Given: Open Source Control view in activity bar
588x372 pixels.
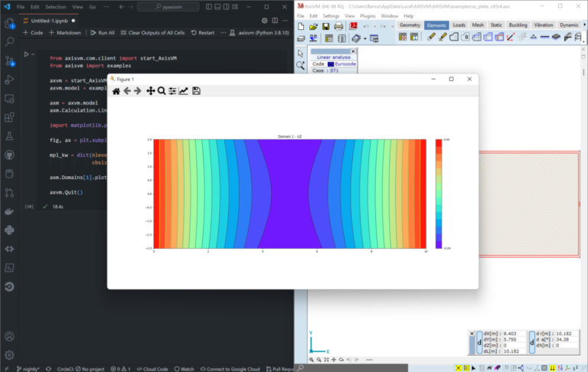Looking at the screenshot, I should point(9,60).
